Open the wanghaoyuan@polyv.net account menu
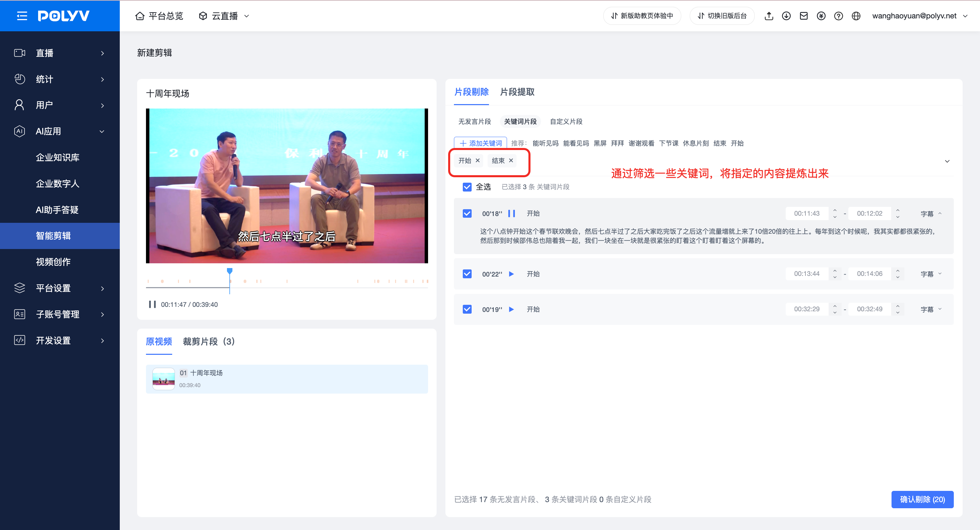 tap(919, 16)
